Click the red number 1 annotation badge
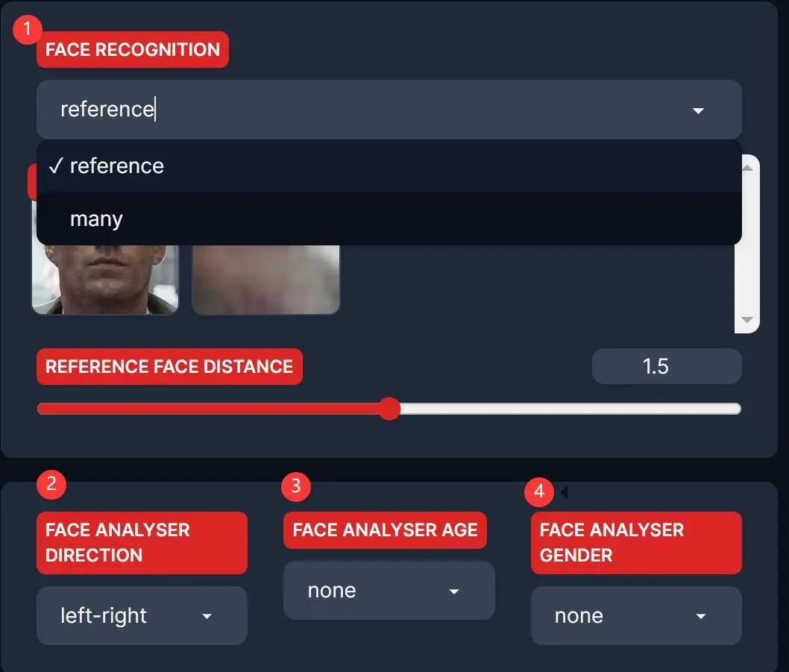This screenshot has height=672, width=789. [x=28, y=30]
